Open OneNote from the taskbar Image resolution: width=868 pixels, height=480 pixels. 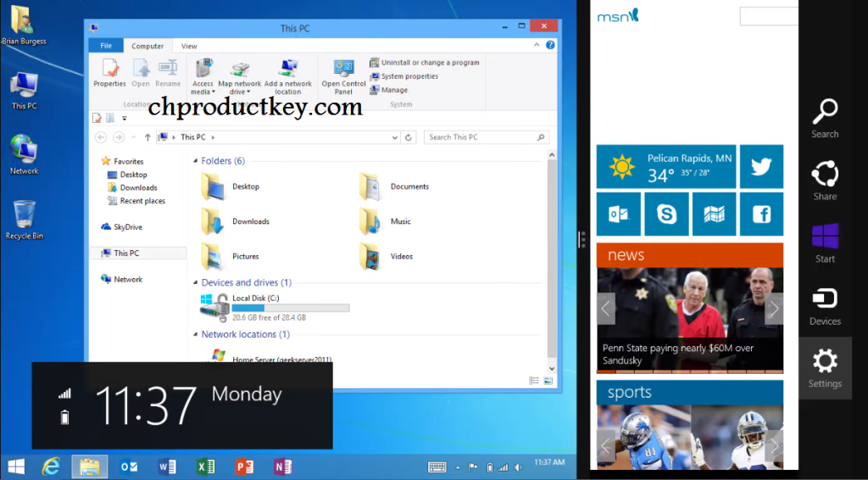282,467
